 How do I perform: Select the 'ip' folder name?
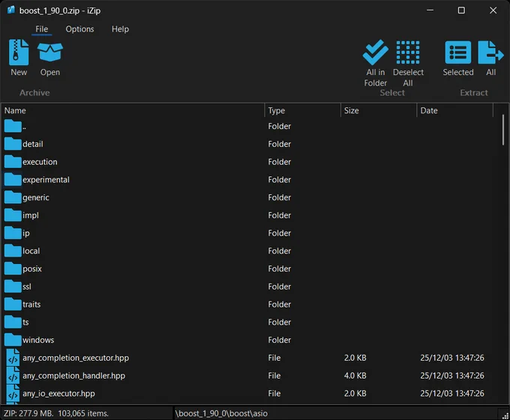click(x=26, y=233)
